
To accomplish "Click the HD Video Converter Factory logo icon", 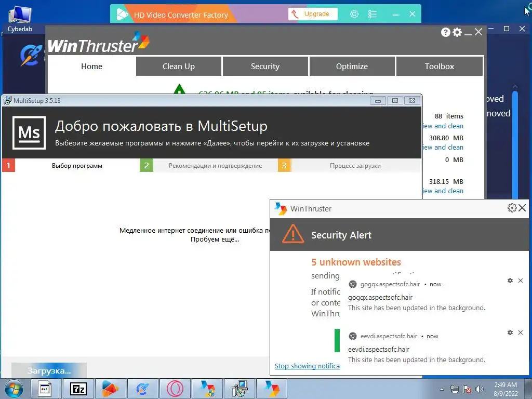I will click(122, 14).
